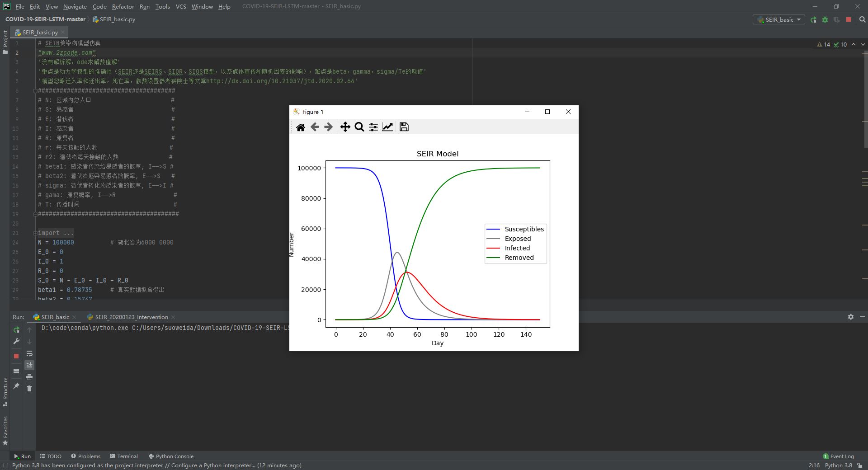Open the run configuration dropdown SEIR_basic
The image size is (868, 470).
(x=779, y=20)
